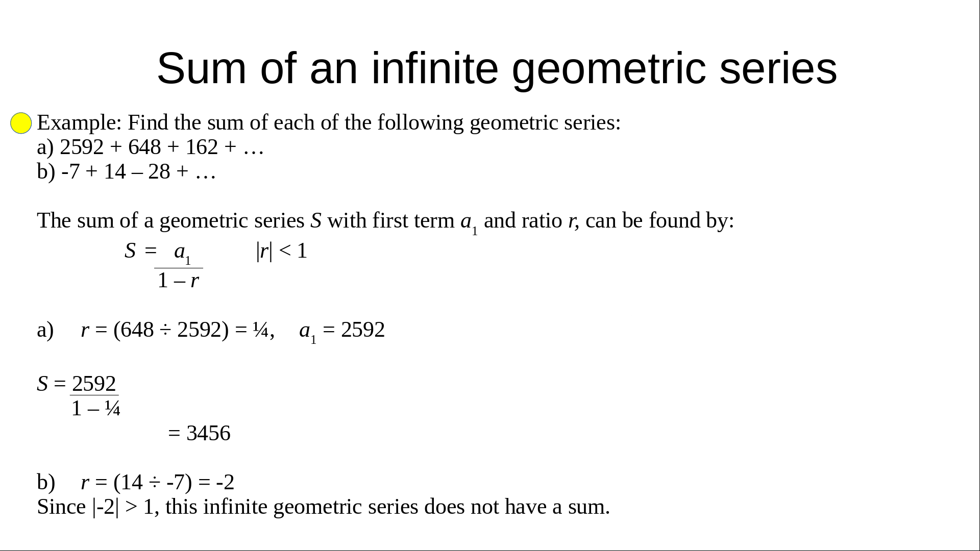Click the series 2592 + 648 + 162

pos(161,147)
